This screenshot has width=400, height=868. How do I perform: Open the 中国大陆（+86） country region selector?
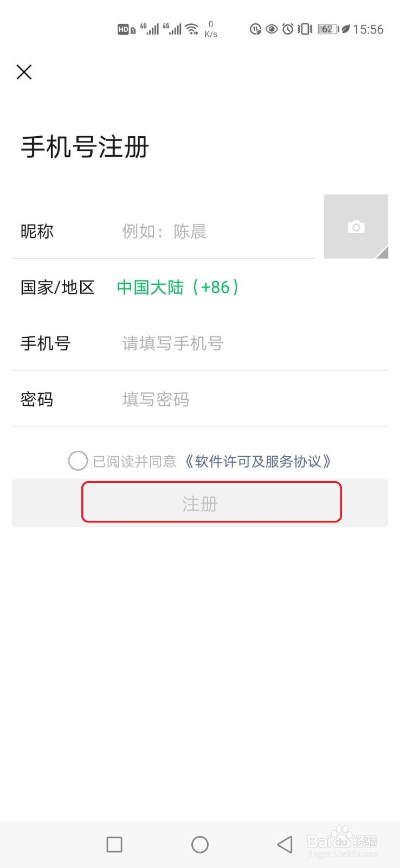(x=177, y=288)
